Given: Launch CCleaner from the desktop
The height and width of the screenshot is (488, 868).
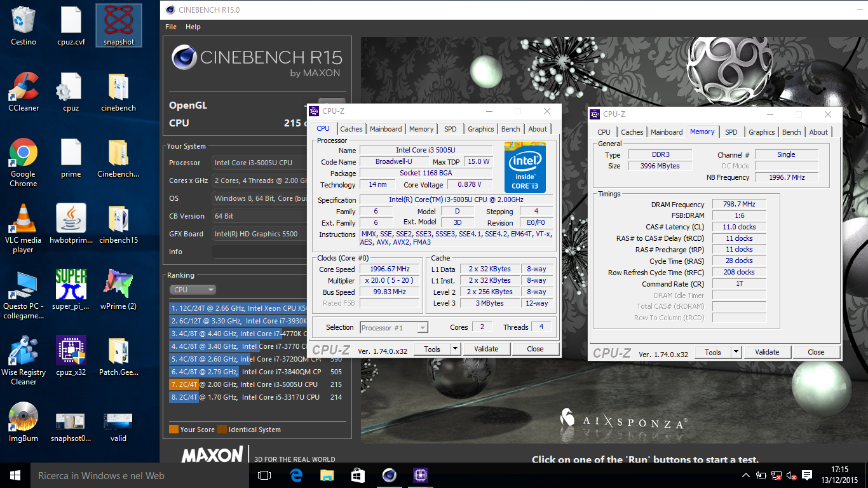Looking at the screenshot, I should coord(24,93).
